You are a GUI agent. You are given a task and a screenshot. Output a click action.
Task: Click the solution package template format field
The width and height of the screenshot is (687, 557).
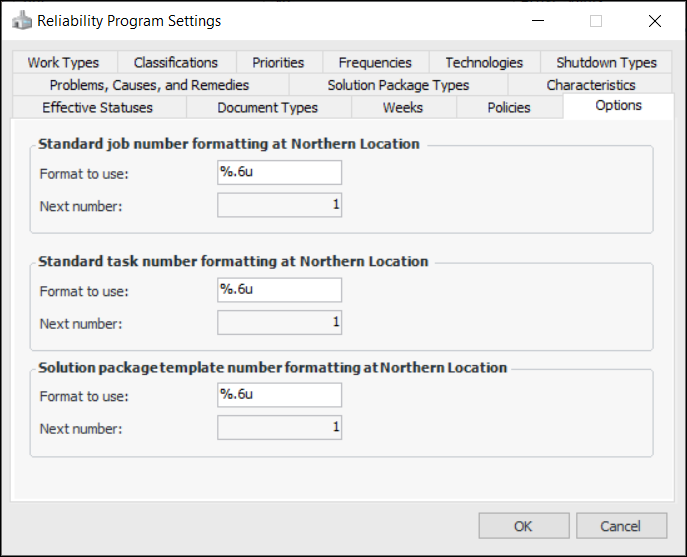[280, 395]
